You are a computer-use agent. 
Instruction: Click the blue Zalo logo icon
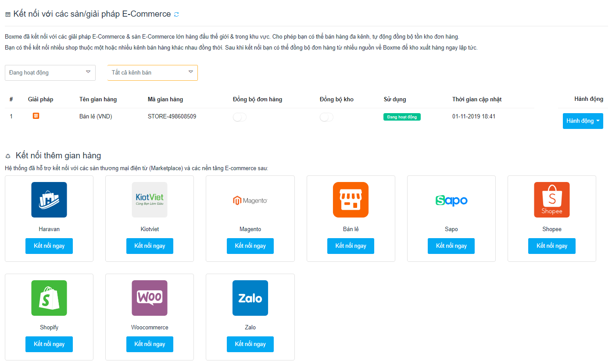[x=250, y=298]
